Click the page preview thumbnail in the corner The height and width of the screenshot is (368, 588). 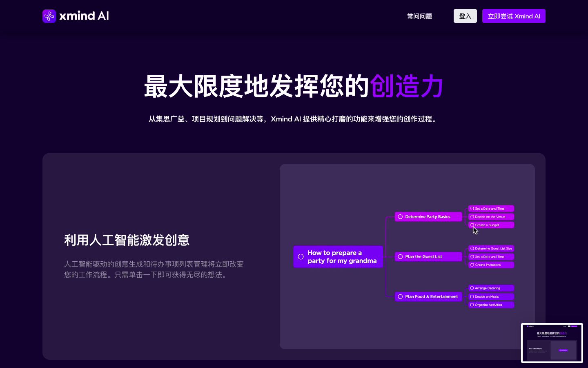pos(552,343)
